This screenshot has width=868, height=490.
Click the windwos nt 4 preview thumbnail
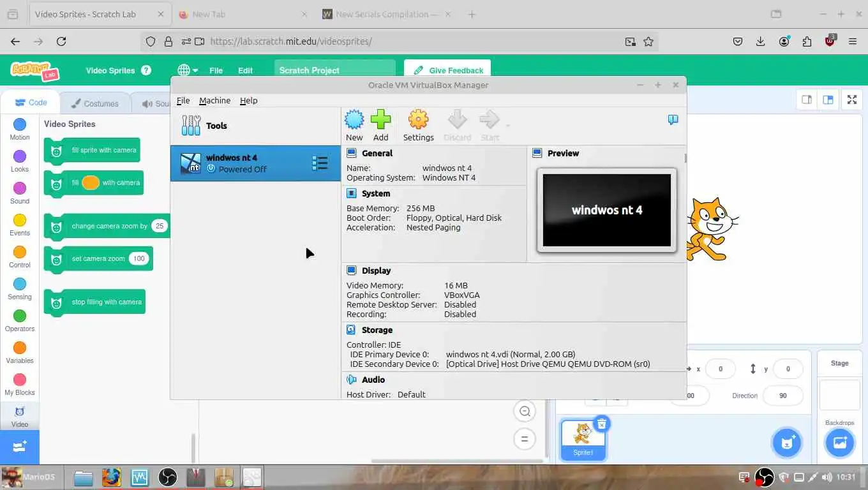(606, 210)
